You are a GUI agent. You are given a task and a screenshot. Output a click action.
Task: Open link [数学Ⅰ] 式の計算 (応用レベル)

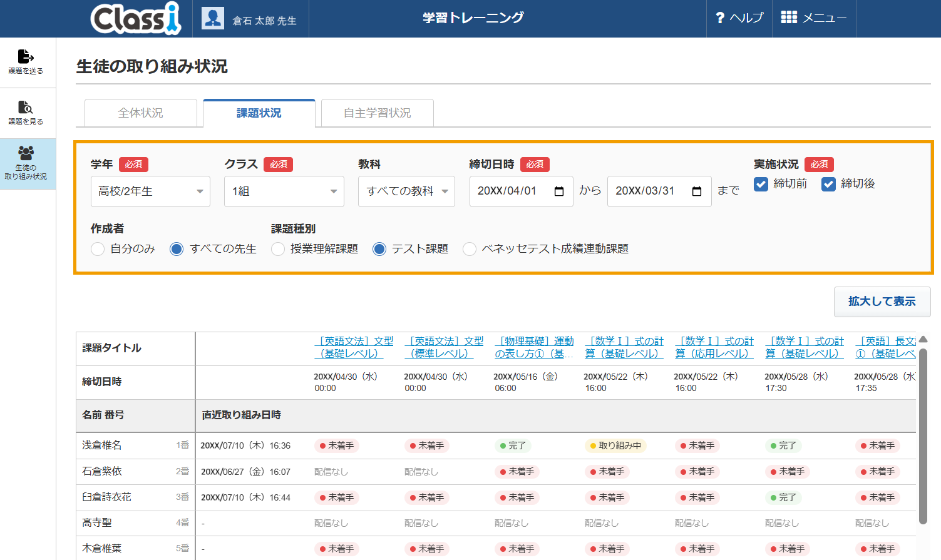point(714,347)
